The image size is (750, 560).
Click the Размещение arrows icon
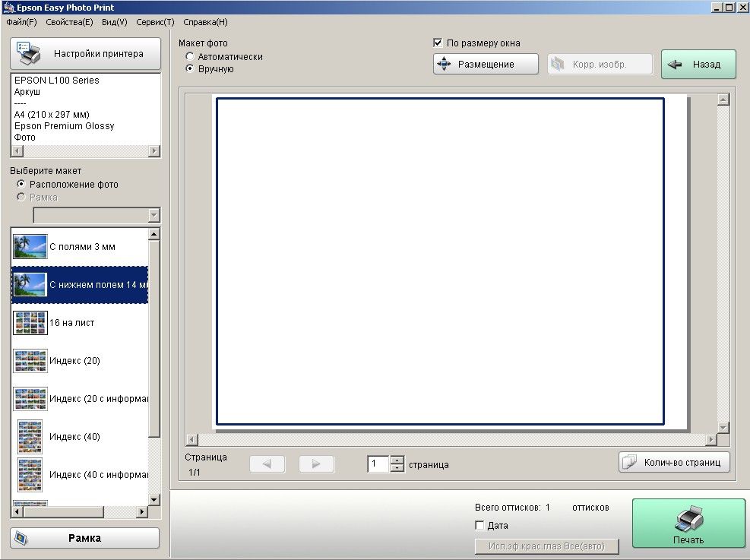[x=444, y=64]
